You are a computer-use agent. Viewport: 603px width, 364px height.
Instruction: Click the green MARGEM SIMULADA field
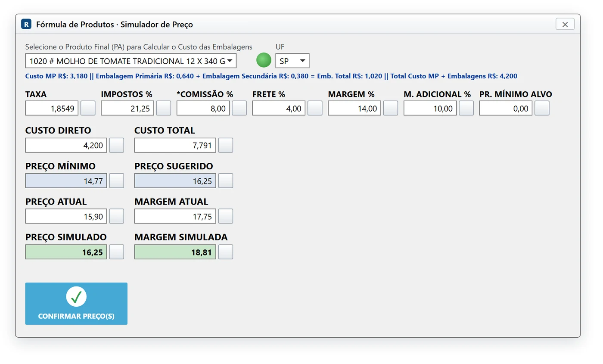pyautogui.click(x=175, y=252)
